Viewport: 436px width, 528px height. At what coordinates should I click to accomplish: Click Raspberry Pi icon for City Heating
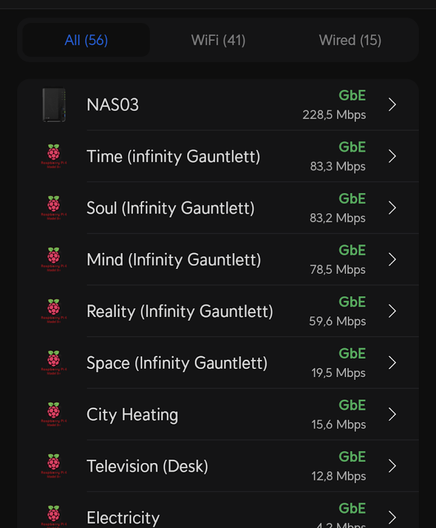point(54,414)
